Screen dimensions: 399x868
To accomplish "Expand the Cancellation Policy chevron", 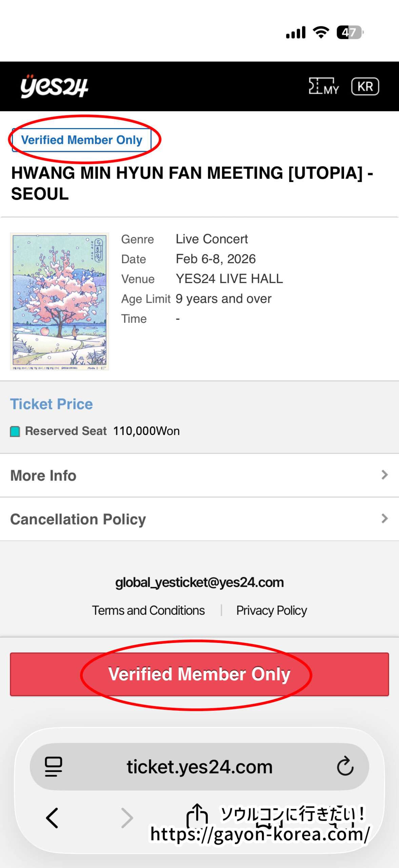I will point(384,518).
